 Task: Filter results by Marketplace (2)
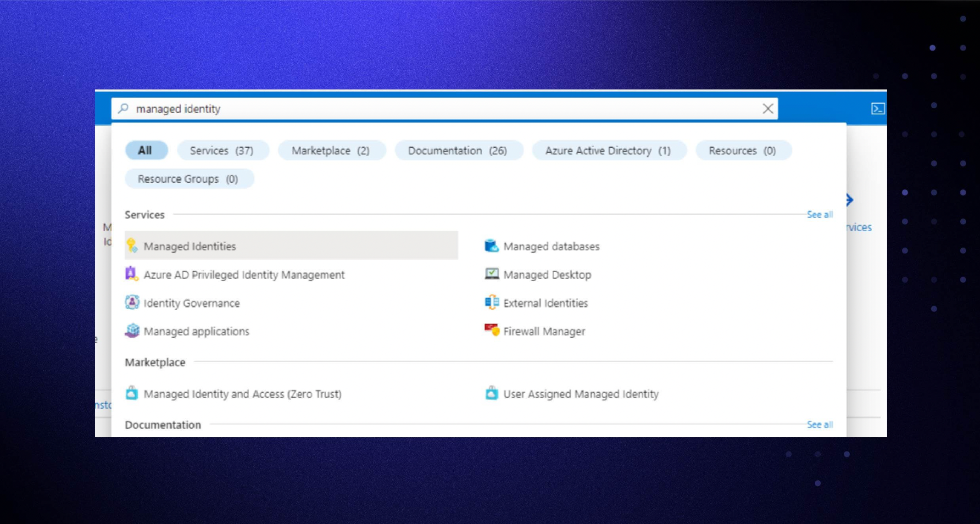332,151
